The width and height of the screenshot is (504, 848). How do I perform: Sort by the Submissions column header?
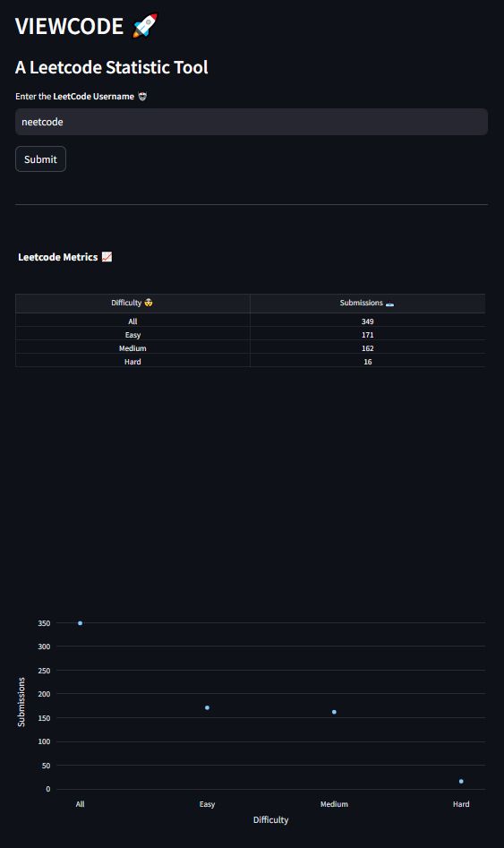tap(368, 303)
